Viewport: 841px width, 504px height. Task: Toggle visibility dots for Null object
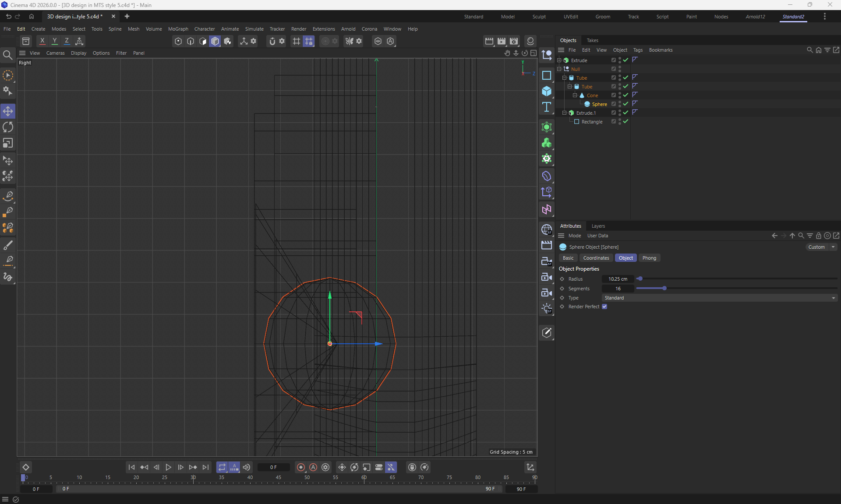(x=620, y=69)
